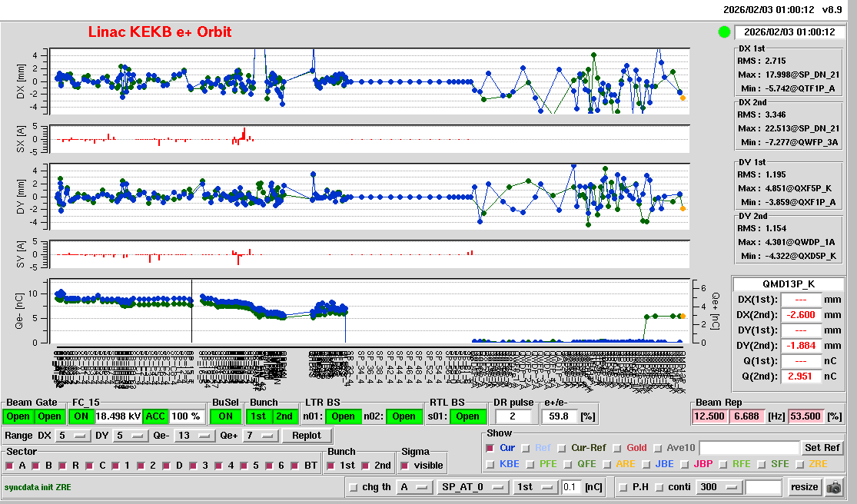Click the LTR BS n01 Open indicator
This screenshot has width=857, height=504.
[343, 416]
